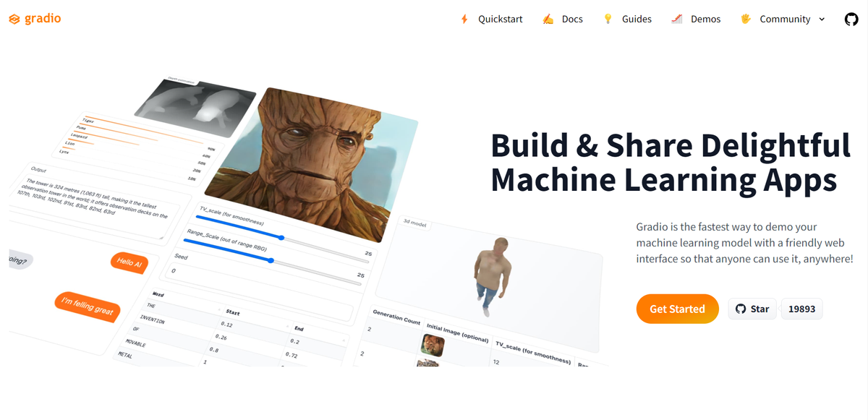Screen dimensions: 868x420
Task: View the 19893 stargazers count
Action: click(802, 309)
